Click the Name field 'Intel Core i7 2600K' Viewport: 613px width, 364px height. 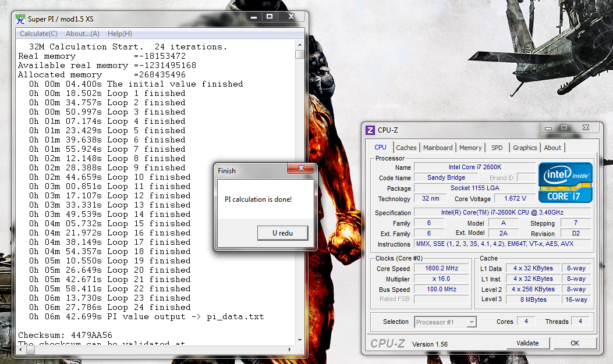click(x=474, y=167)
